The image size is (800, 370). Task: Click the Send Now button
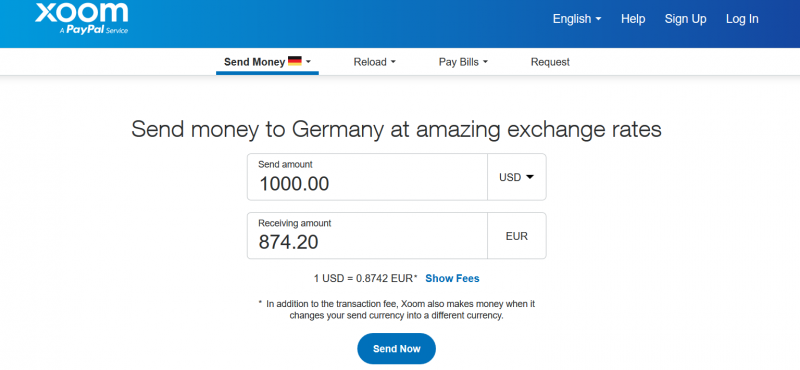click(x=396, y=349)
